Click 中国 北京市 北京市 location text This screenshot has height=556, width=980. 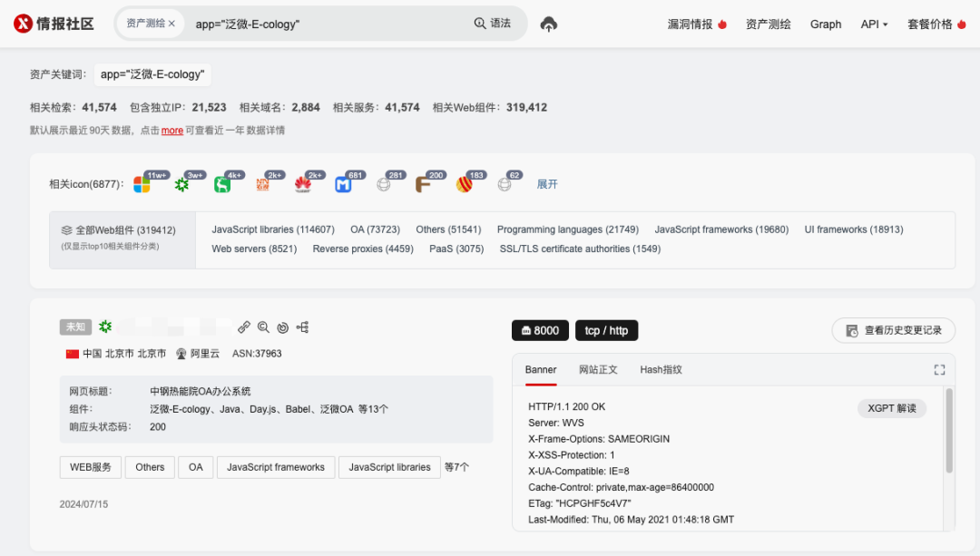pyautogui.click(x=124, y=354)
